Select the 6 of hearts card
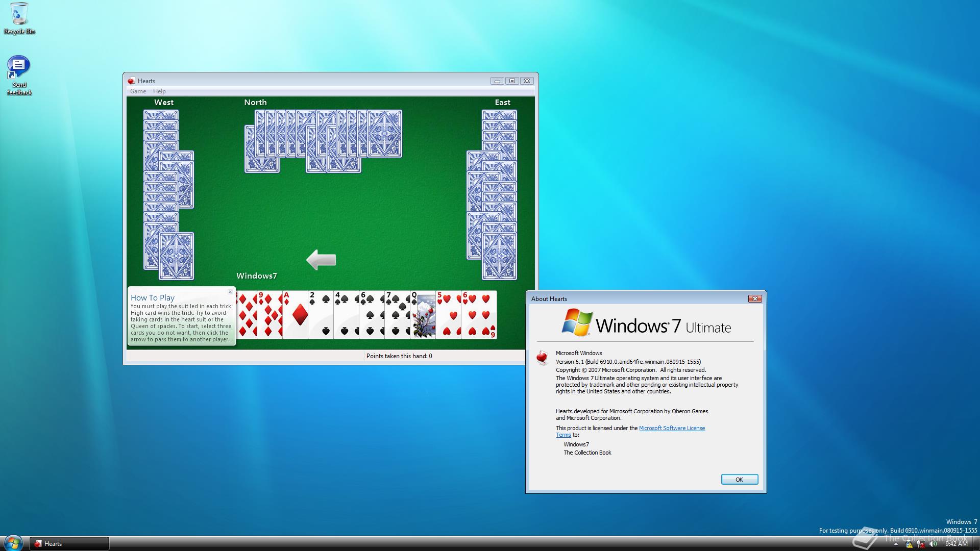The height and width of the screenshot is (551, 980). click(479, 315)
